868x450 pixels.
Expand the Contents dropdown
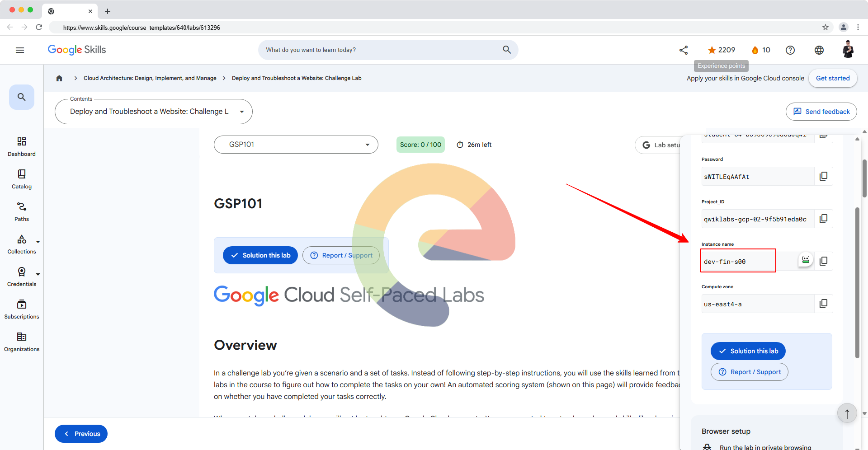click(154, 112)
